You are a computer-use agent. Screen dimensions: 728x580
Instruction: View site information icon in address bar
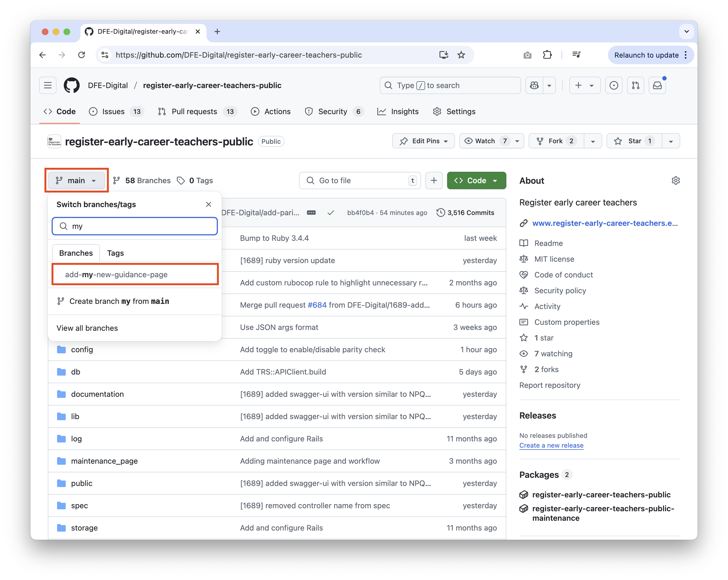click(x=105, y=55)
